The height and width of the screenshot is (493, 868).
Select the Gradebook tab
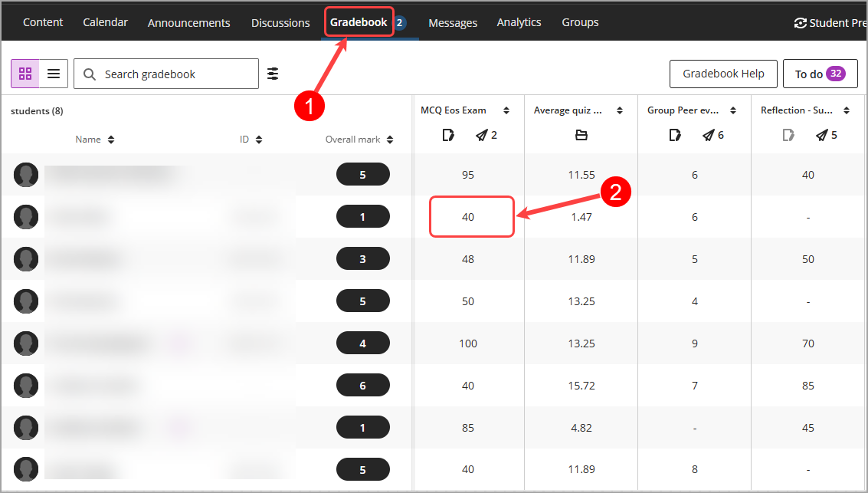(x=359, y=22)
